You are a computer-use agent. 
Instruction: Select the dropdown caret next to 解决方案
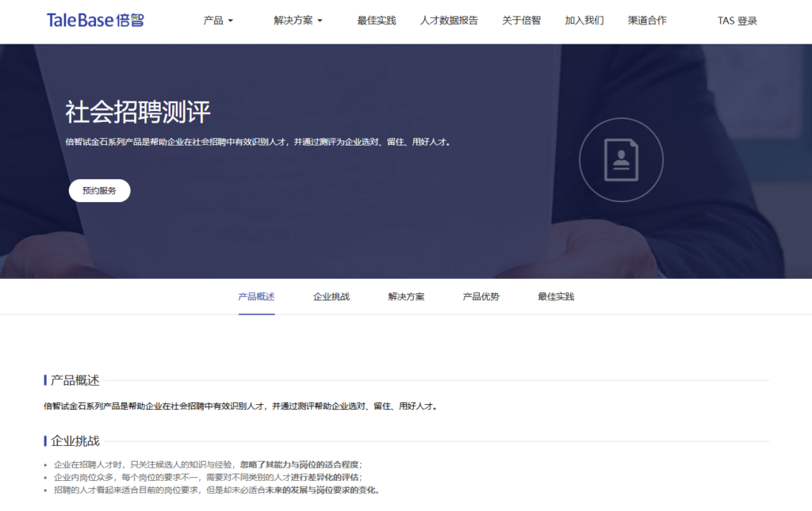320,21
